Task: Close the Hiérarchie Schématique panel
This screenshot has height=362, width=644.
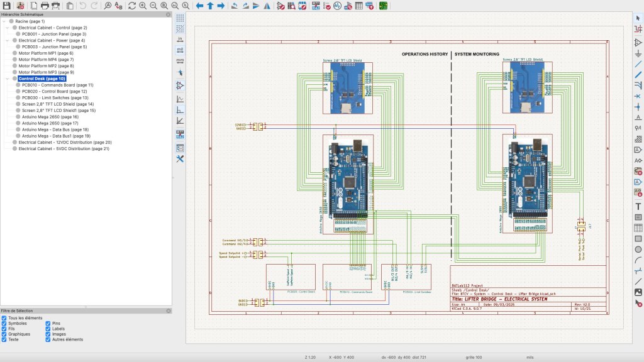Action: [x=167, y=13]
